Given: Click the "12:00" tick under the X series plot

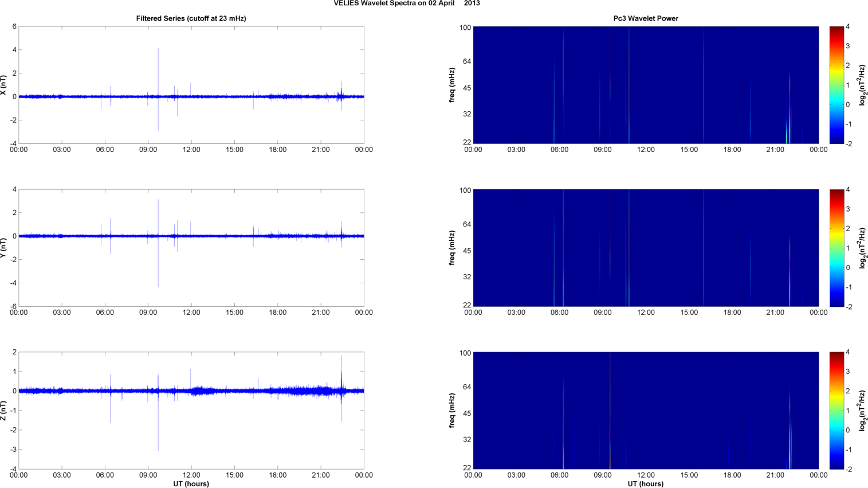Looking at the screenshot, I should [x=191, y=150].
